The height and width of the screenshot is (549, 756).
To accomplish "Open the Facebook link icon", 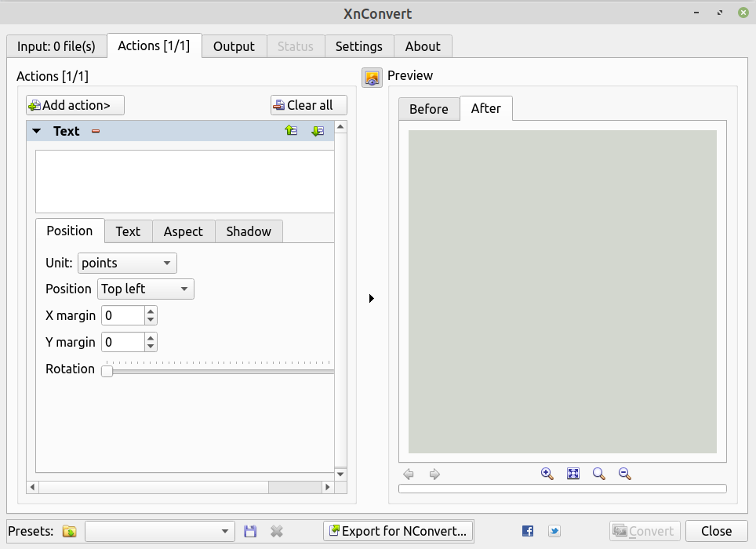I will [528, 531].
